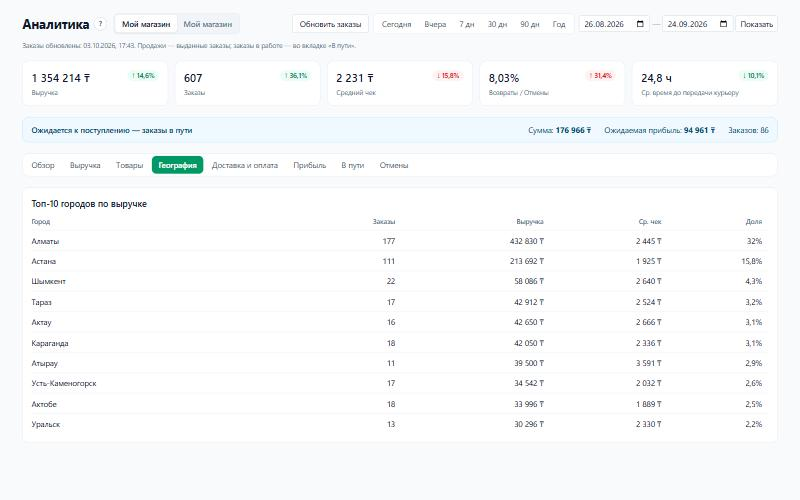Click the 3 591 ₸ average check cell

coord(648,363)
